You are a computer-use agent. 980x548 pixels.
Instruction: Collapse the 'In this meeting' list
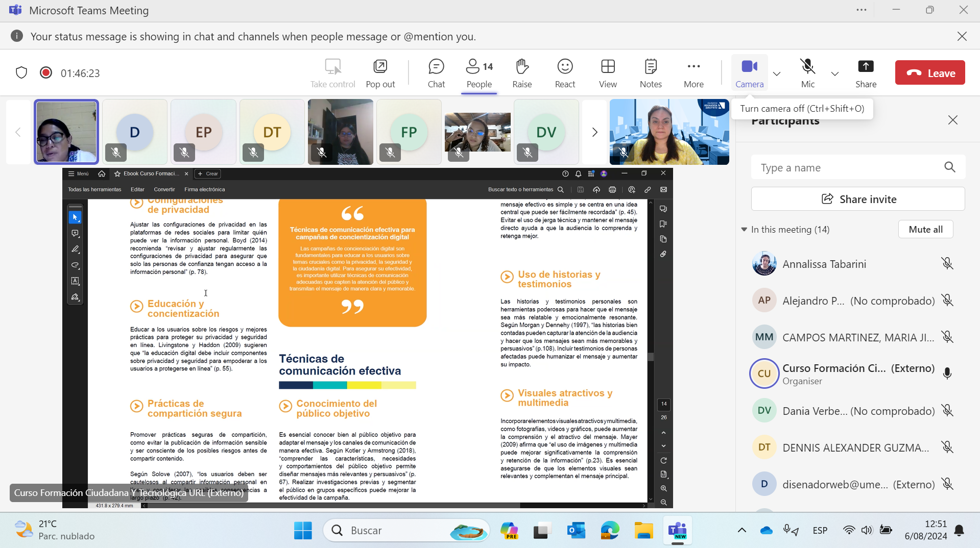coord(744,230)
